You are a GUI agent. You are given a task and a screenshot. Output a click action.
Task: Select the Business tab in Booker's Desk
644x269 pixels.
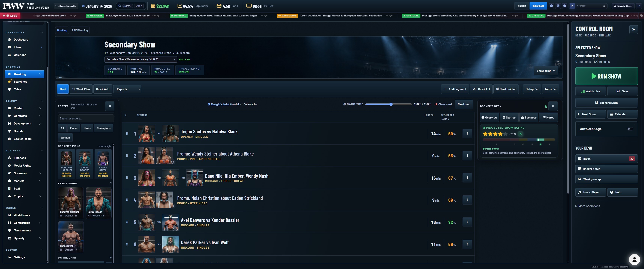(x=528, y=118)
